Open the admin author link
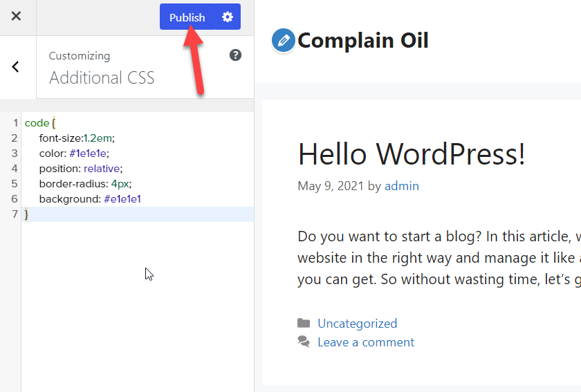 pos(402,186)
